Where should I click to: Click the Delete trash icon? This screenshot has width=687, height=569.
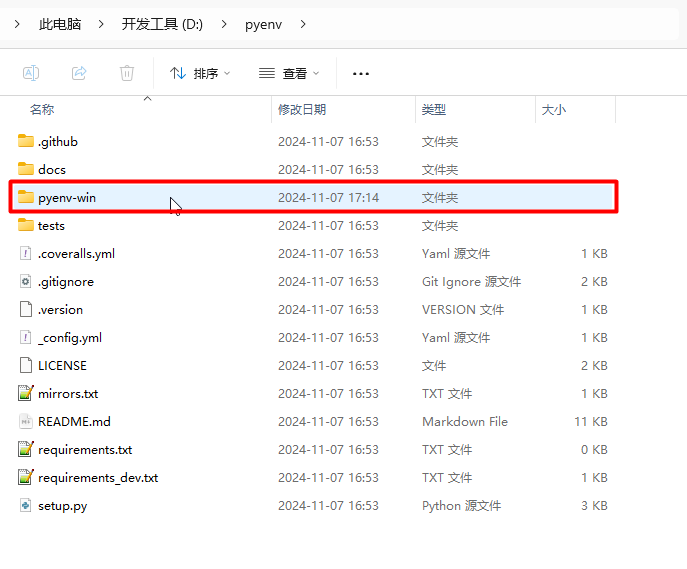127,73
